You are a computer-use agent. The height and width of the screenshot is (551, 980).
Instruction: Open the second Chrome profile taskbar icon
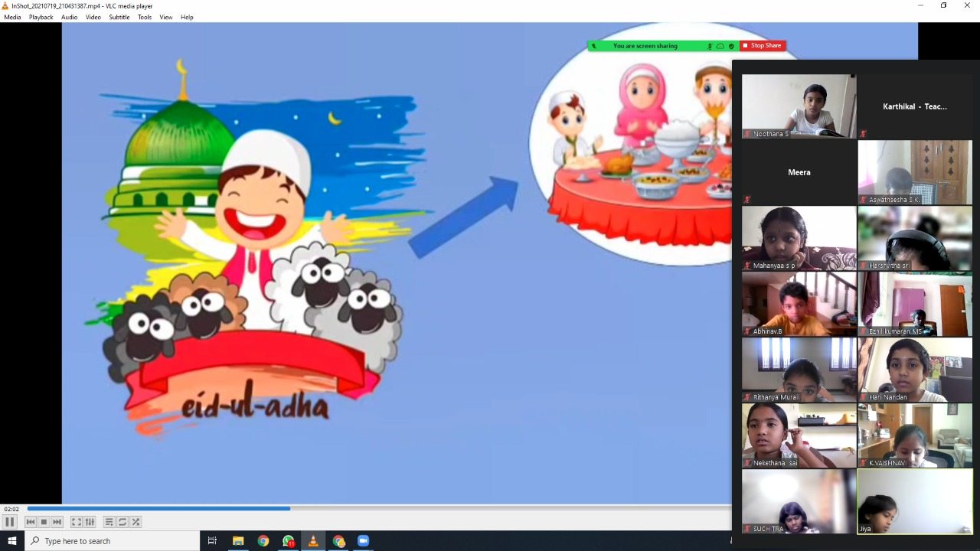click(338, 541)
